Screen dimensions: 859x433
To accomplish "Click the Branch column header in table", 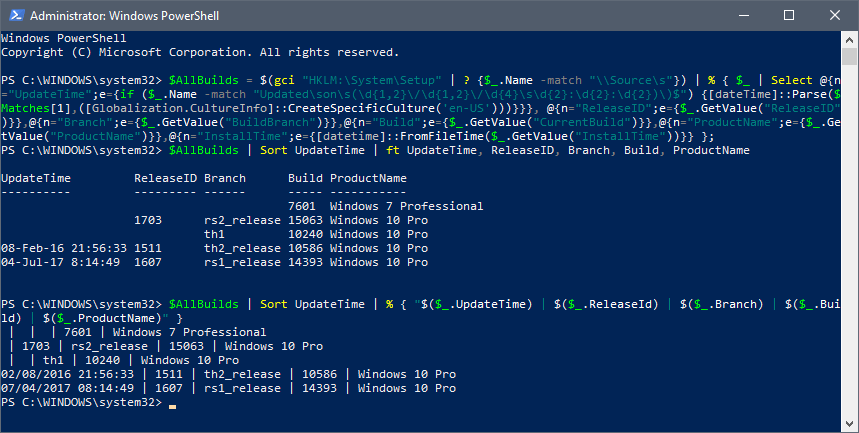I will [224, 178].
